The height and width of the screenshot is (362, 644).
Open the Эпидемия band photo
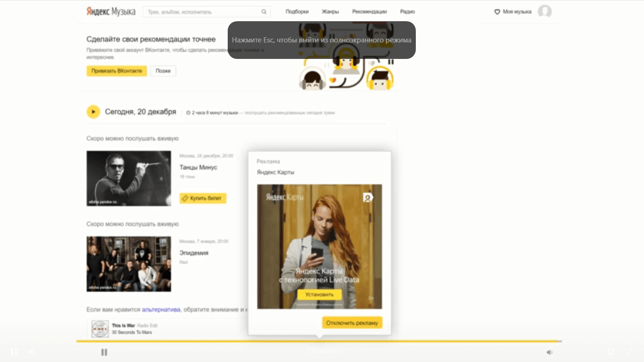tap(129, 264)
